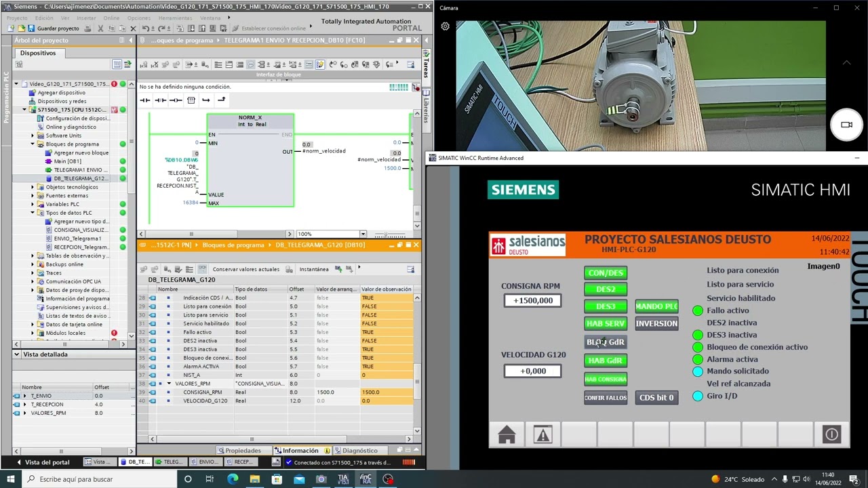
Task: Insert a normally closed contact instruction
Action: pos(160,100)
